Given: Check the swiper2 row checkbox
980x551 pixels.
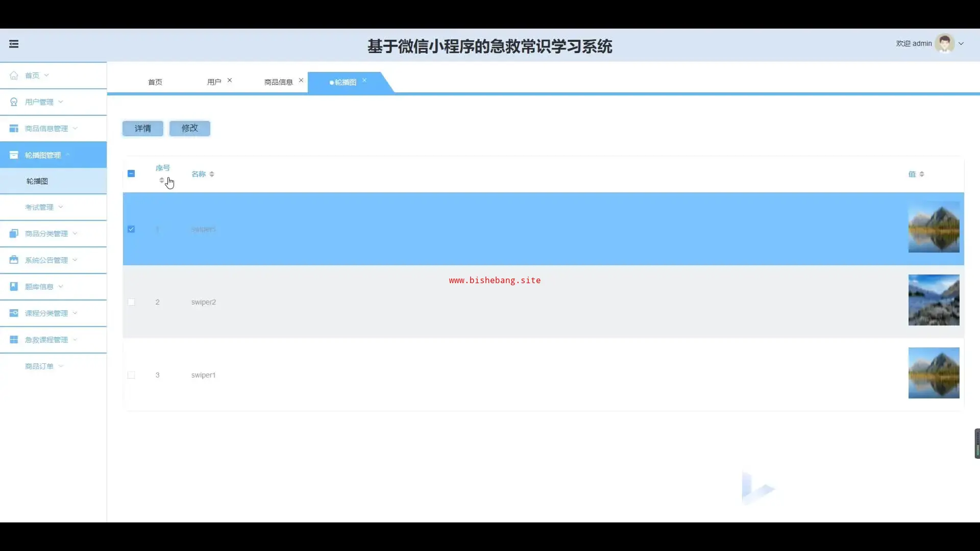Looking at the screenshot, I should (131, 302).
